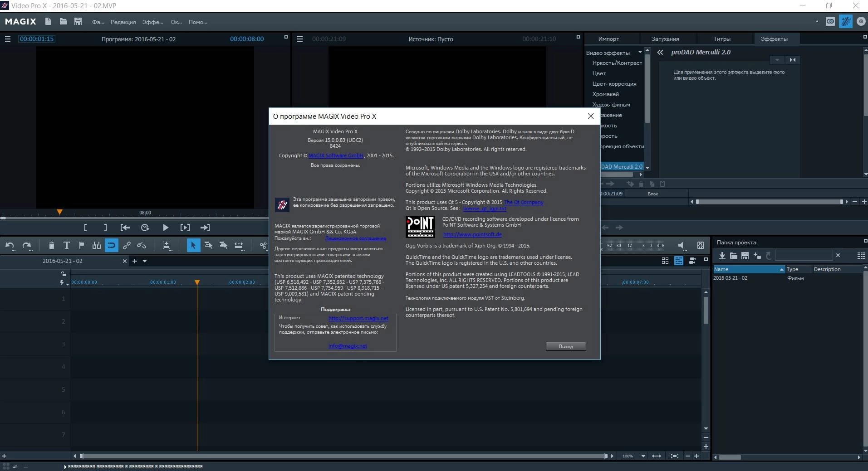Undo the last action
This screenshot has width=868, height=471.
click(x=10, y=245)
